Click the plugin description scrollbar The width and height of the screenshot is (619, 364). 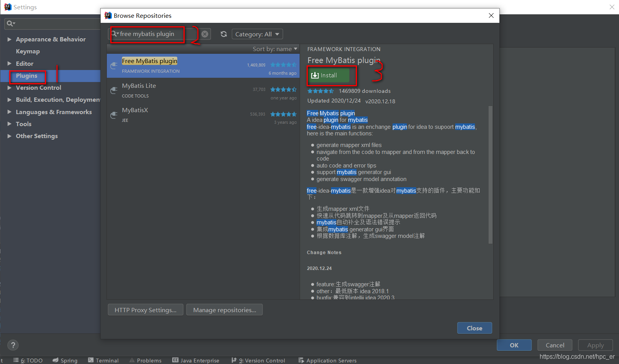490,174
